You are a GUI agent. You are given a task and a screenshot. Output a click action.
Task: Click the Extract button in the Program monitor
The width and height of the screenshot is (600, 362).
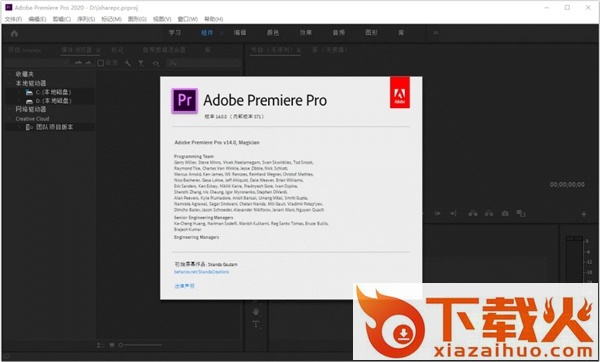click(489, 214)
